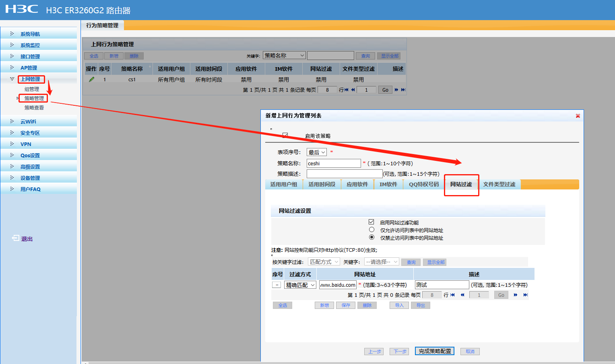Toggle the 启用该策略 checkbox

(285, 136)
